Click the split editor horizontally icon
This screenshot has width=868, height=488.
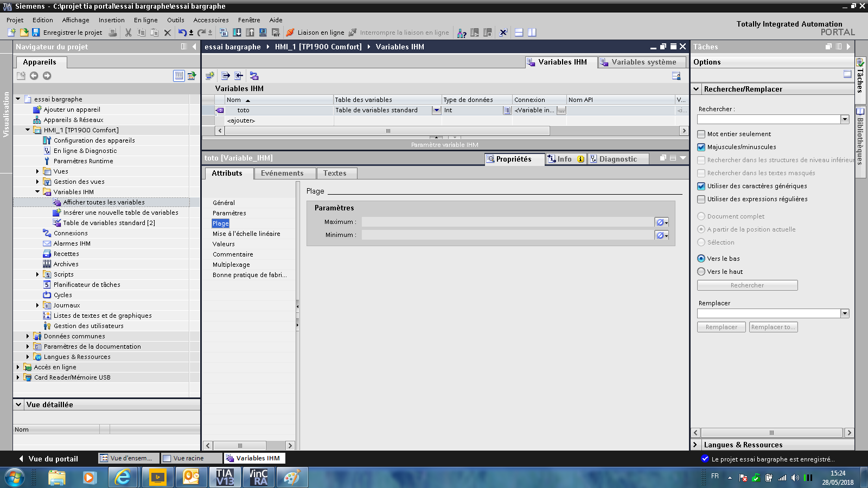click(519, 33)
